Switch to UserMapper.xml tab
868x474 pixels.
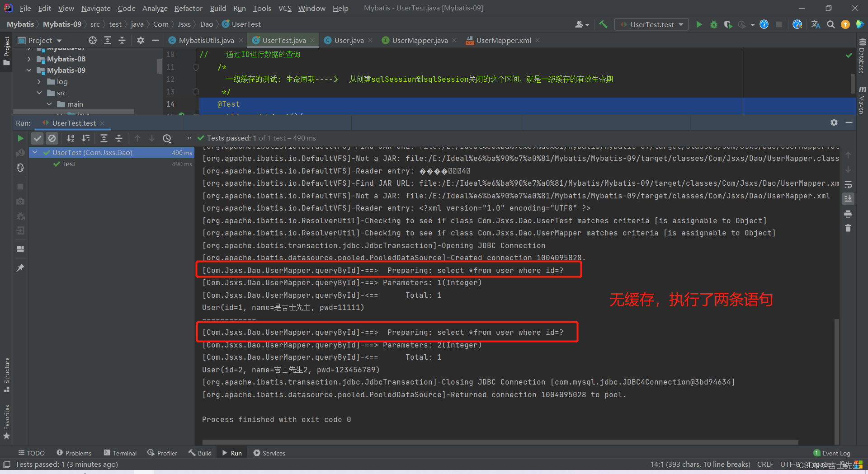click(503, 40)
